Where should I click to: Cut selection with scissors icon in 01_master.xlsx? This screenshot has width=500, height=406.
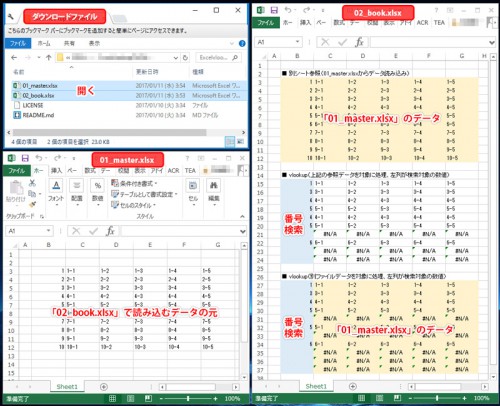32,183
